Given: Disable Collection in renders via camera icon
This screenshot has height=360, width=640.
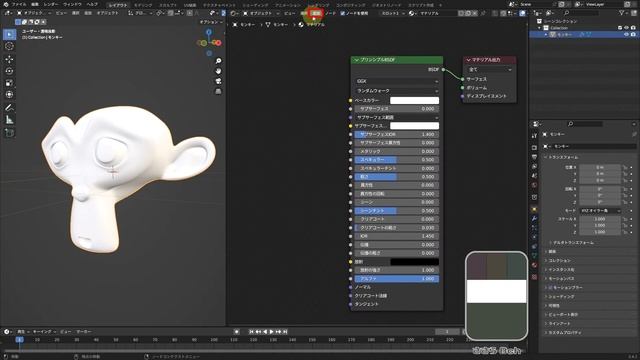Looking at the screenshot, I should coord(633,28).
